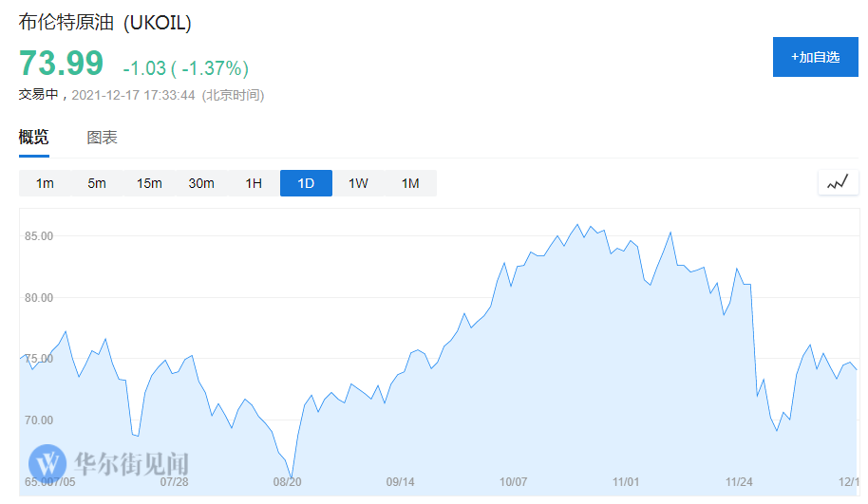Open the 图表 tab
This screenshot has height=504, width=868.
[102, 138]
